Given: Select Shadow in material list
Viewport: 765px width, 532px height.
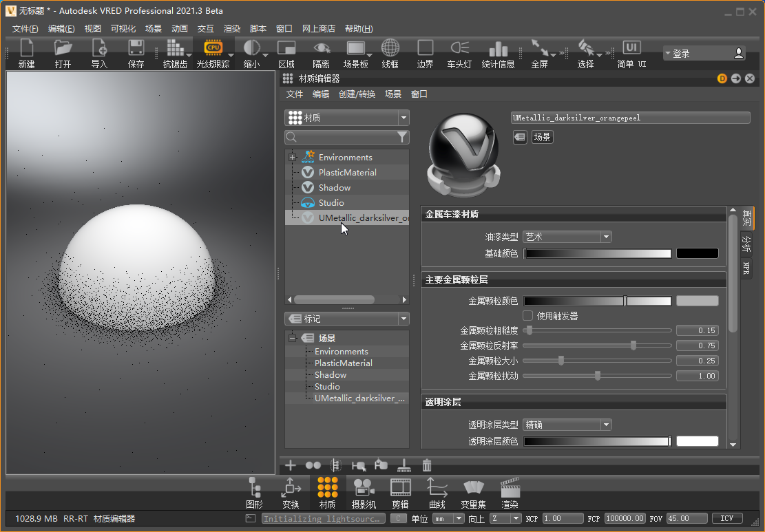Looking at the screenshot, I should (334, 187).
